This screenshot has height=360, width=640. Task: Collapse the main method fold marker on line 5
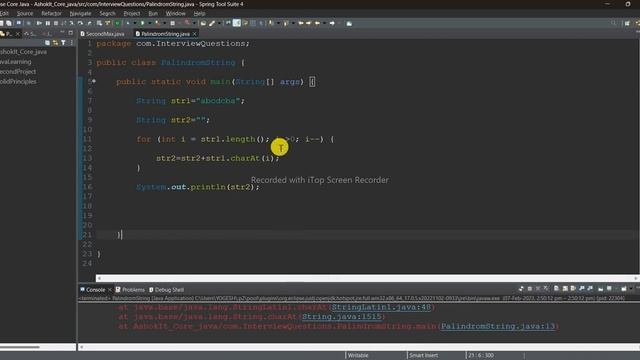[x=94, y=81]
